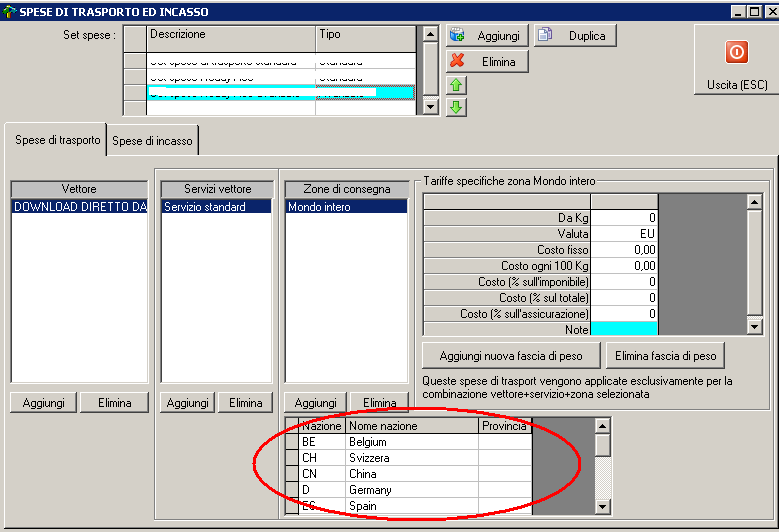
Task: Click Elimina under Vettore list
Action: [114, 403]
